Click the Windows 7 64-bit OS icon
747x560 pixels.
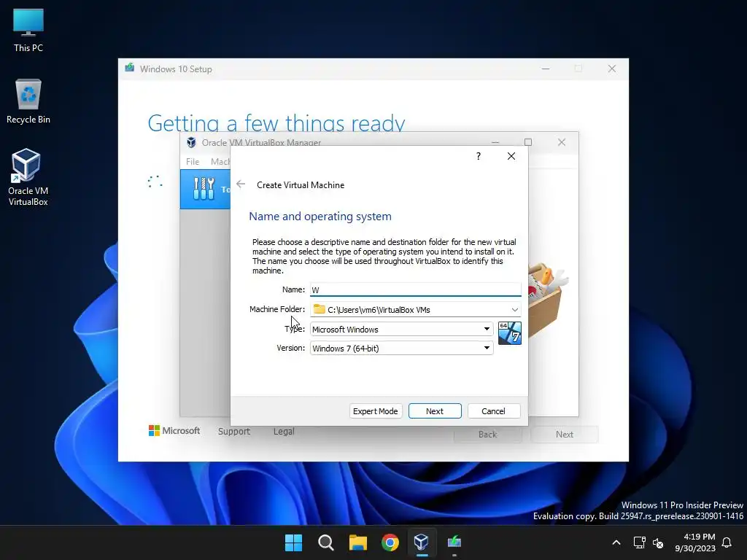(x=509, y=332)
